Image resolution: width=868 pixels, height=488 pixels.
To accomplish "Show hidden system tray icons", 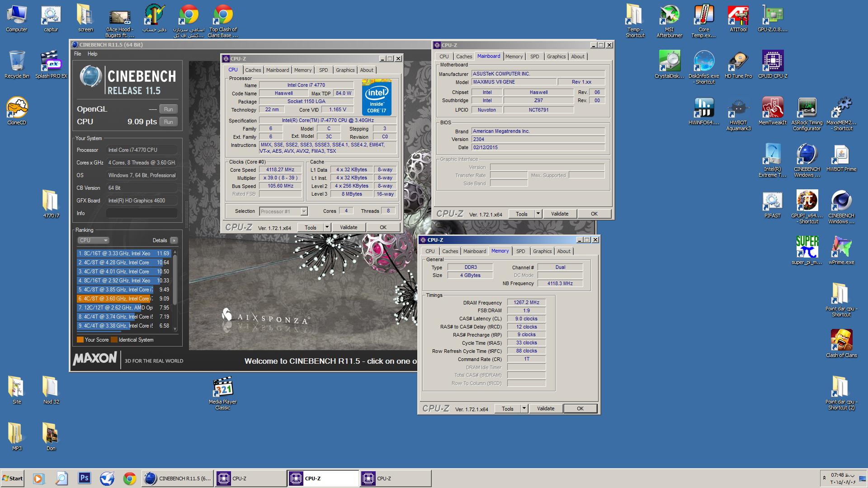I will 824,478.
